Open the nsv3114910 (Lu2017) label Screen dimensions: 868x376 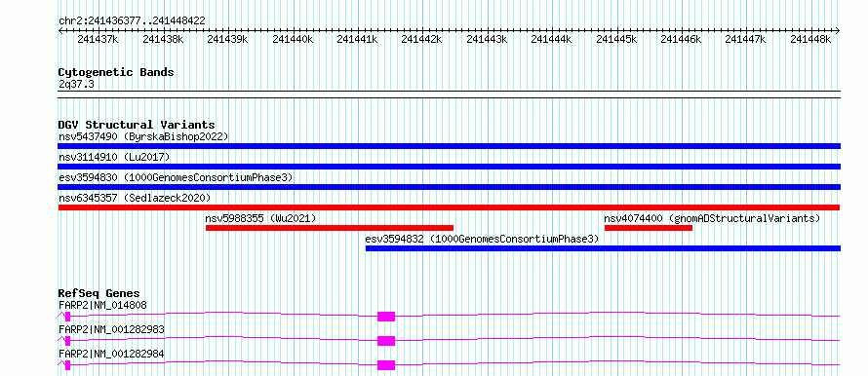point(114,157)
